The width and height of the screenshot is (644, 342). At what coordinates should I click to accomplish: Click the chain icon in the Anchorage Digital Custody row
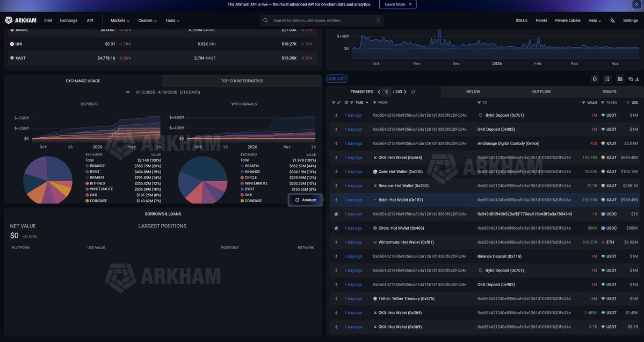[x=336, y=144]
